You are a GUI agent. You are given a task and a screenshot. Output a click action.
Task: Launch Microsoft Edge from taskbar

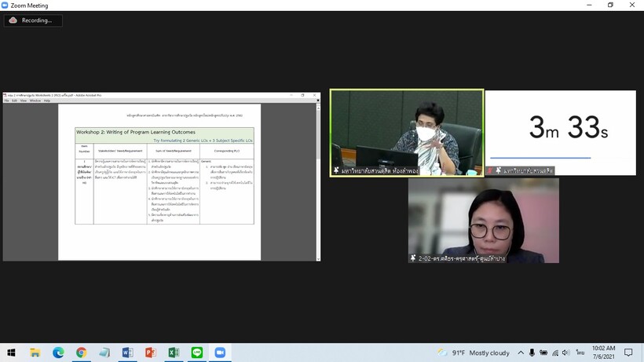click(58, 353)
